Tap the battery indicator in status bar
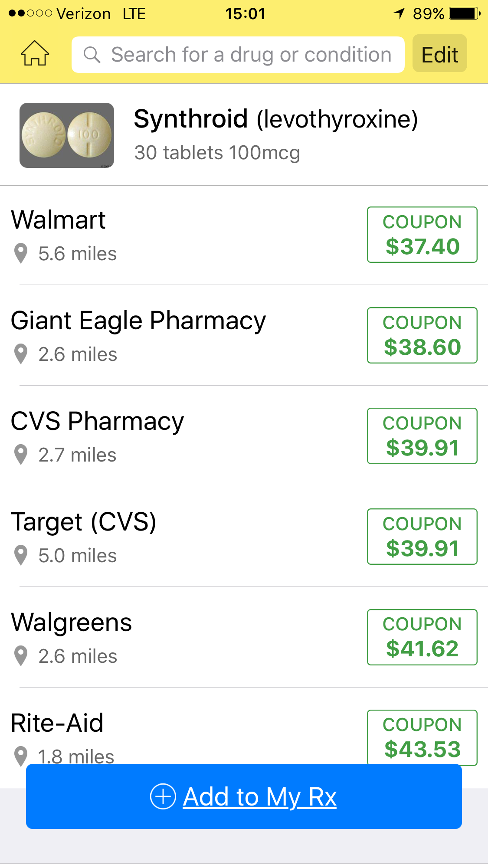Screen dimensions: 488x868 465,14
